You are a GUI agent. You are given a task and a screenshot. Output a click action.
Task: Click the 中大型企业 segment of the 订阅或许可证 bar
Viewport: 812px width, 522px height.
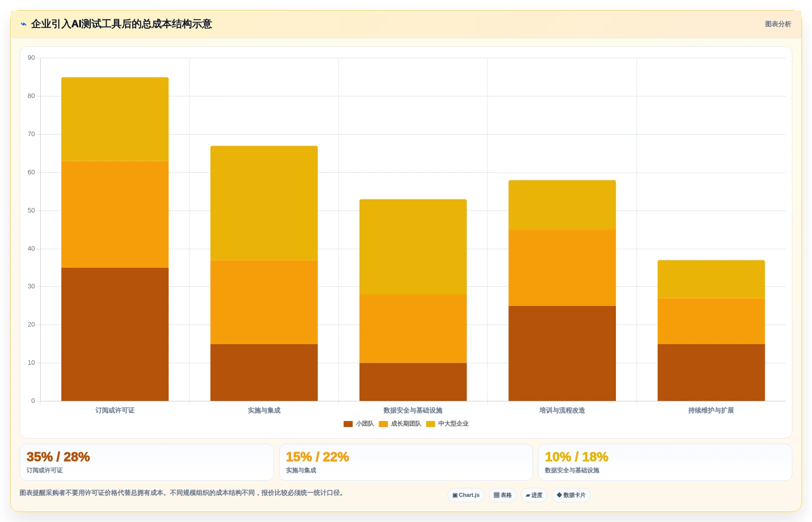coord(115,119)
